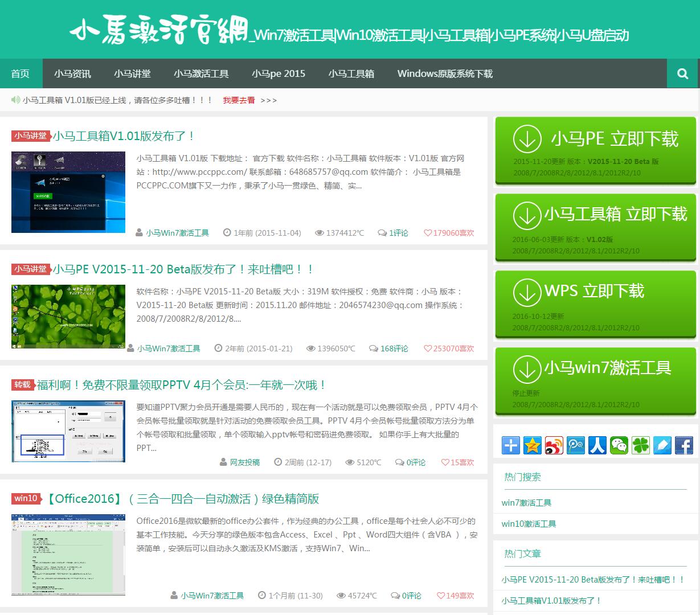
Task: Click author 小马Win7激活工具 on 工具箱V1.01 post
Action: click(x=177, y=233)
